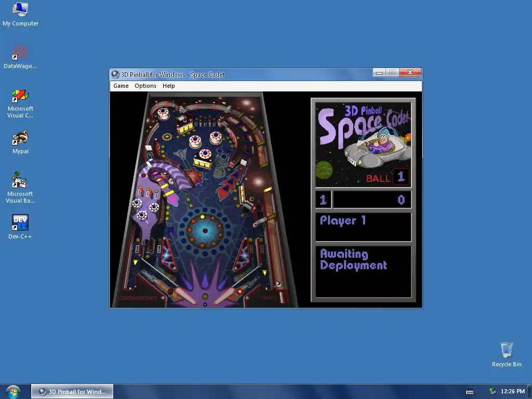532x399 pixels.
Task: Click the 3D Pinball window title text
Action: click(172, 75)
